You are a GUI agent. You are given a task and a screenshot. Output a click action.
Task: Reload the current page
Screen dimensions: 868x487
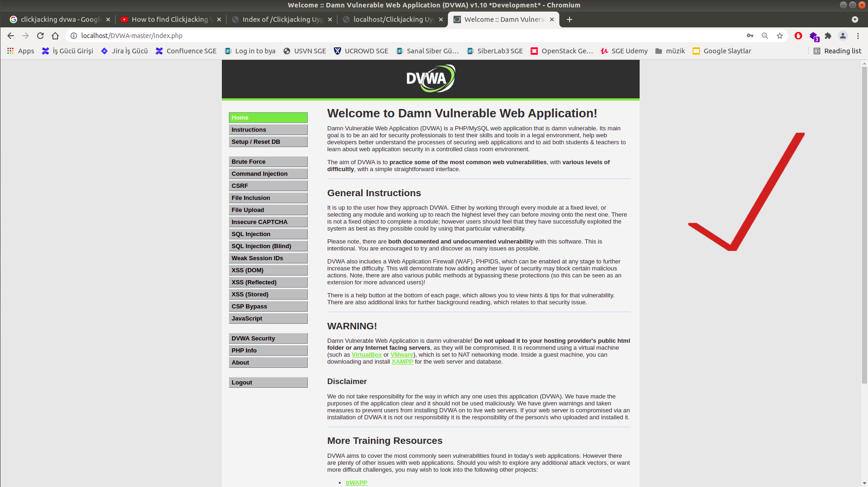(x=40, y=36)
